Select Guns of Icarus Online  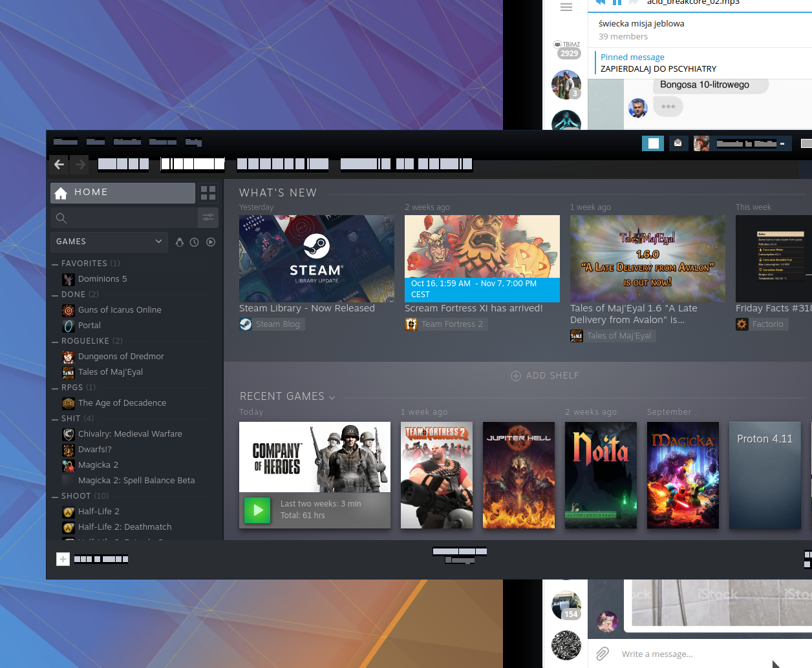click(120, 310)
